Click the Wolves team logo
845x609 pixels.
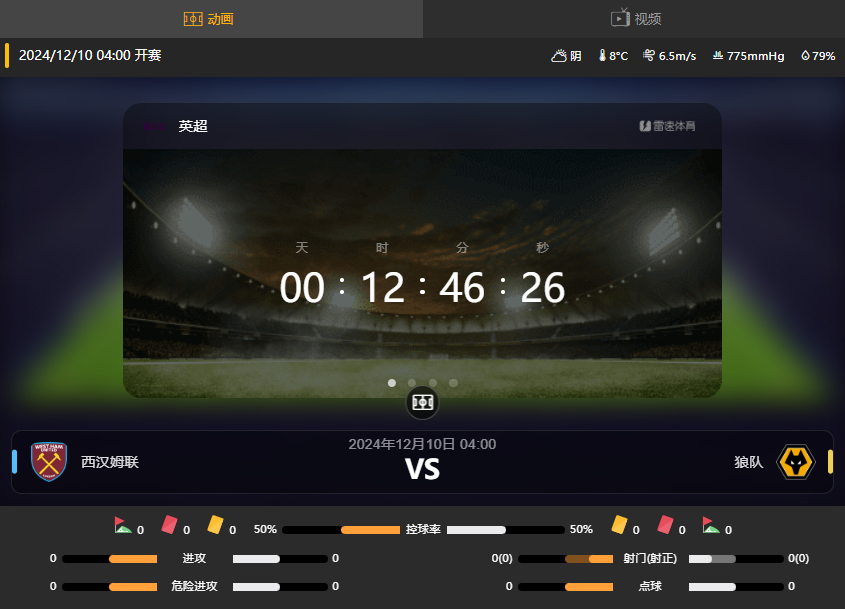pyautogui.click(x=795, y=462)
